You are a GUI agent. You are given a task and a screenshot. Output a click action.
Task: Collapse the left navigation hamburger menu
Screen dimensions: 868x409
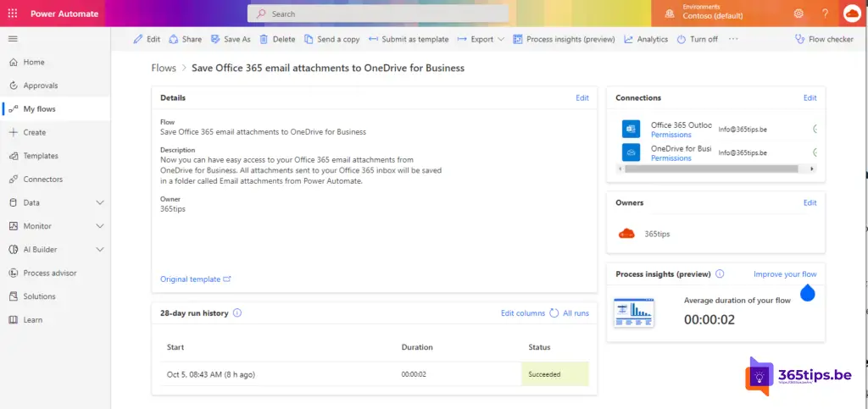coord(13,39)
